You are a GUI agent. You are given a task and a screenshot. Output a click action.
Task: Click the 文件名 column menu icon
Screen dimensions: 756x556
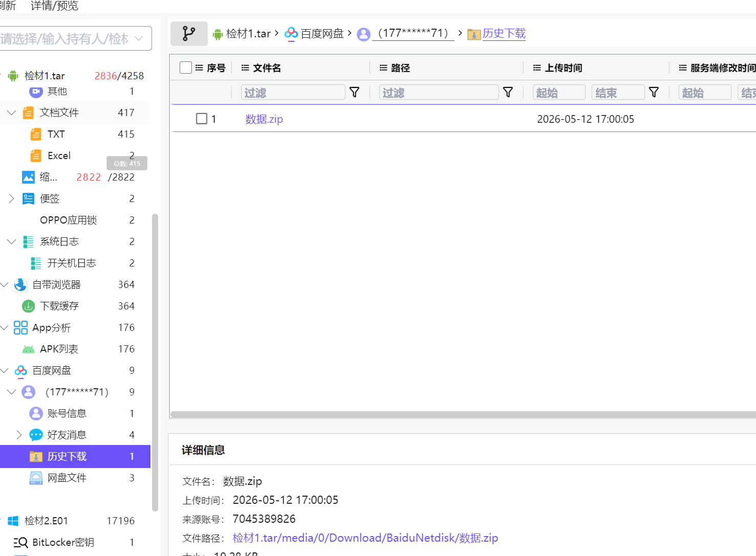(245, 68)
